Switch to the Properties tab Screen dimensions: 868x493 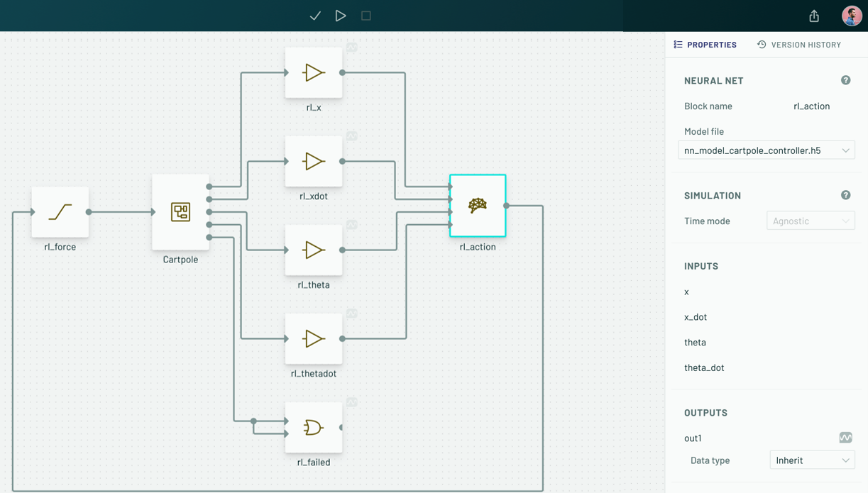click(705, 45)
